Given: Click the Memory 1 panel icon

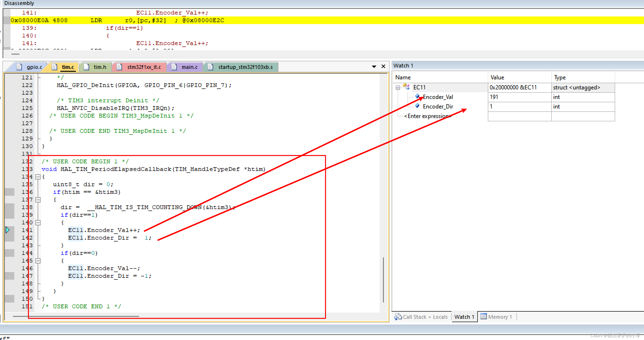Looking at the screenshot, I should click(x=484, y=317).
